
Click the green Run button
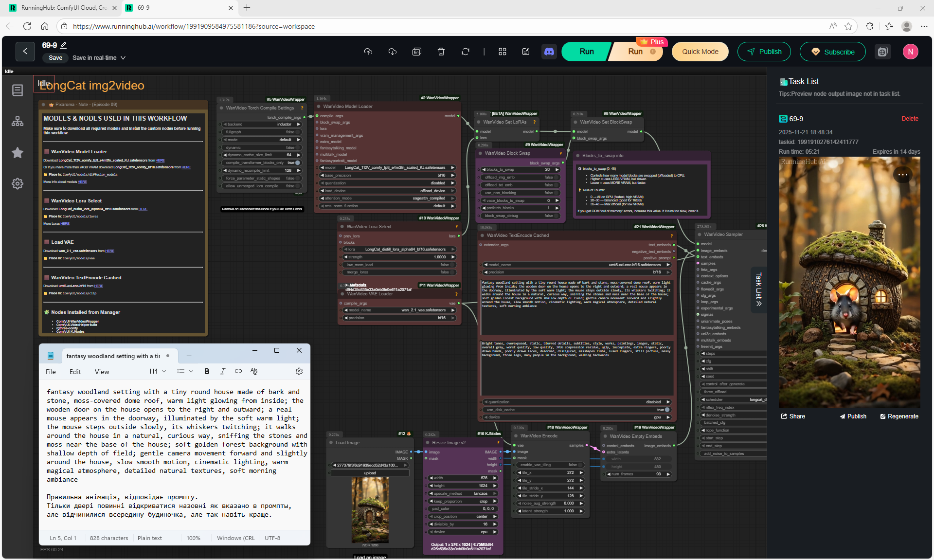tap(586, 52)
